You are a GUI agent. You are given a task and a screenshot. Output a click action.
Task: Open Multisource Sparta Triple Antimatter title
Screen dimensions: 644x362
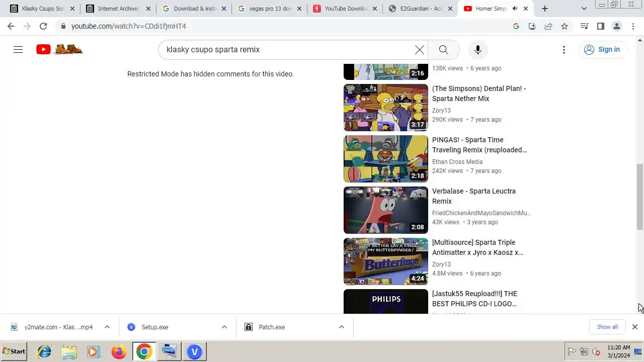(477, 247)
